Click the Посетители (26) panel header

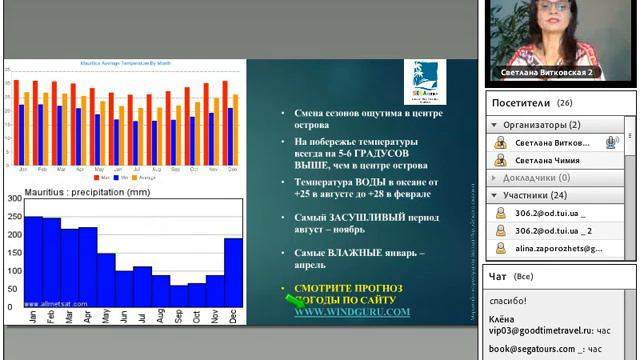coord(561,103)
